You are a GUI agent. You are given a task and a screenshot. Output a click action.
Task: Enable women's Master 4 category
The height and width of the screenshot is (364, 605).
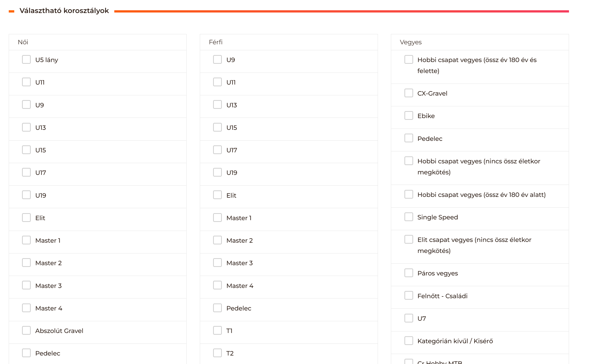(x=26, y=308)
